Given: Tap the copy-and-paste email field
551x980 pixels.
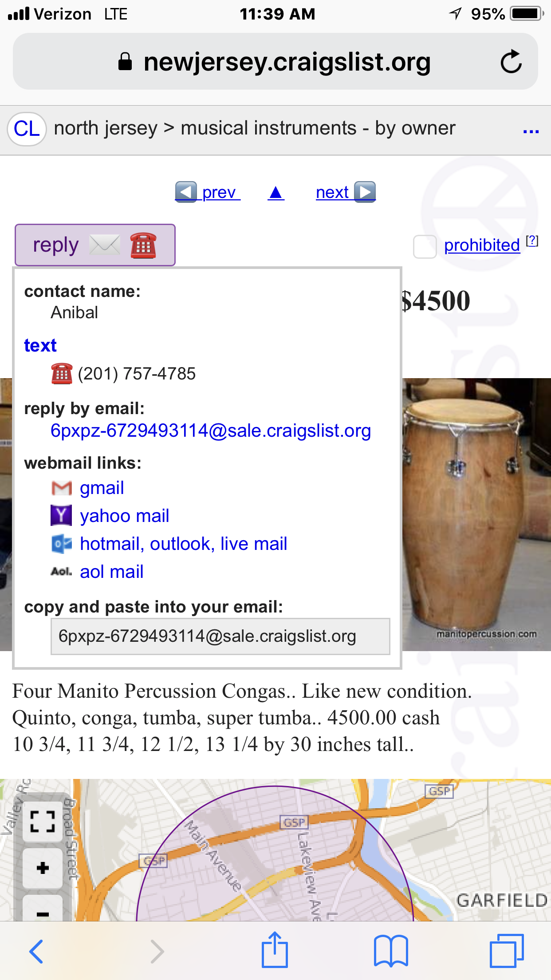Looking at the screenshot, I should (x=220, y=636).
